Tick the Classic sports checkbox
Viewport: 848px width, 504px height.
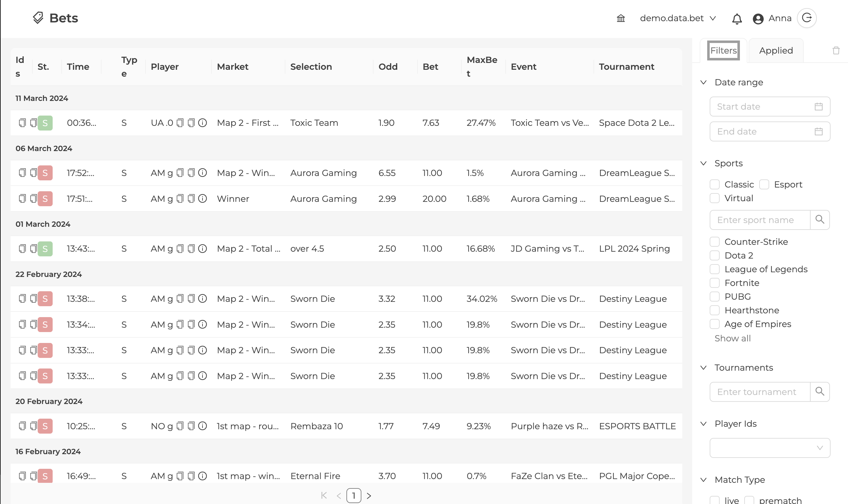pos(715,184)
